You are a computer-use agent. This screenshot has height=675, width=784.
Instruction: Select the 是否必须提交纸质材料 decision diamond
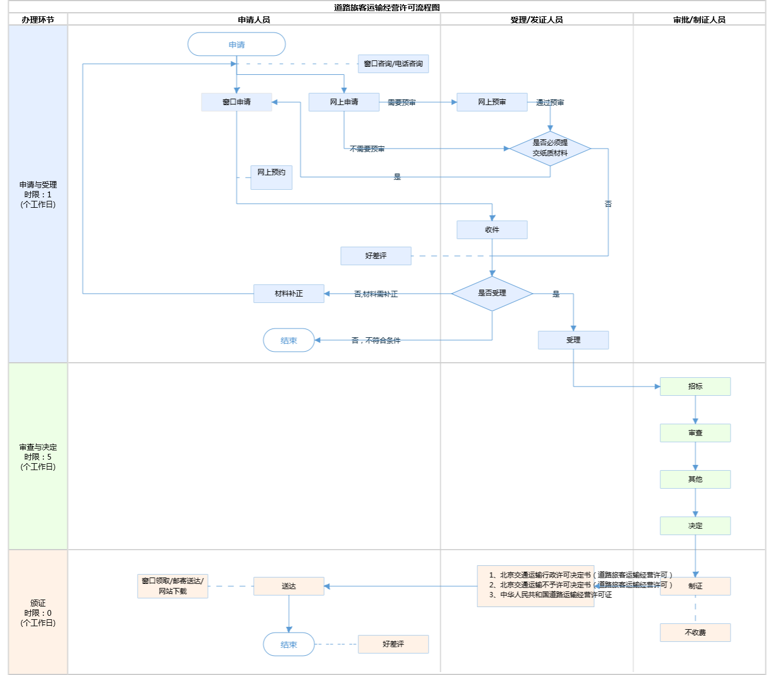click(550, 148)
